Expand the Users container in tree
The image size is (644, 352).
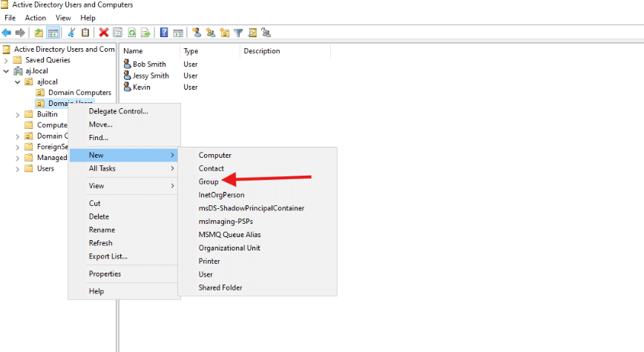coord(18,168)
